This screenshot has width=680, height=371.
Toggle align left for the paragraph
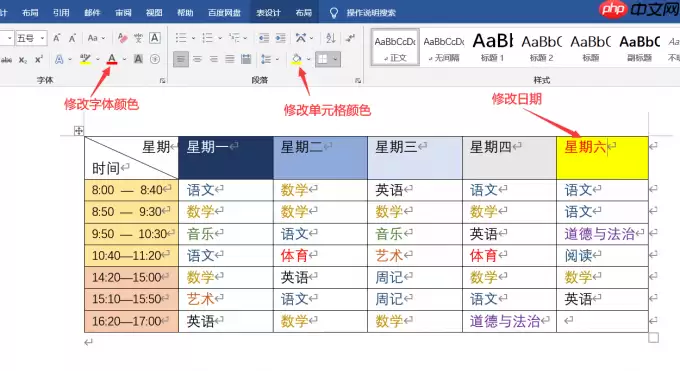coord(181,59)
